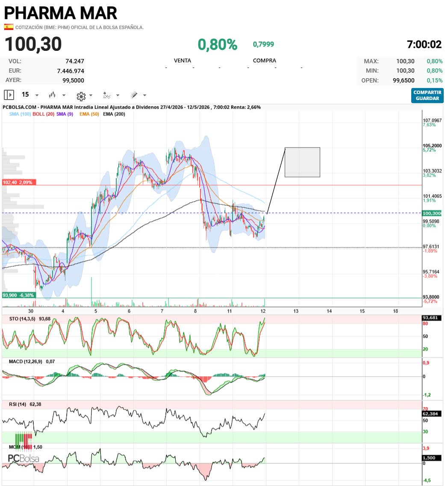The image size is (448, 486).
Task: Click the 0,80% percentage change
Action: point(218,44)
